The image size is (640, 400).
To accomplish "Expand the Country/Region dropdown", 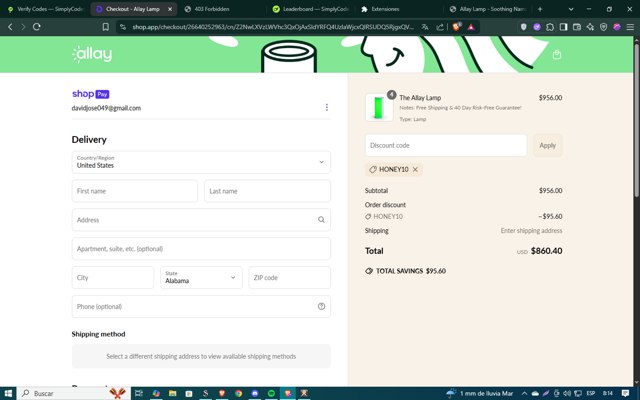I will [201, 162].
